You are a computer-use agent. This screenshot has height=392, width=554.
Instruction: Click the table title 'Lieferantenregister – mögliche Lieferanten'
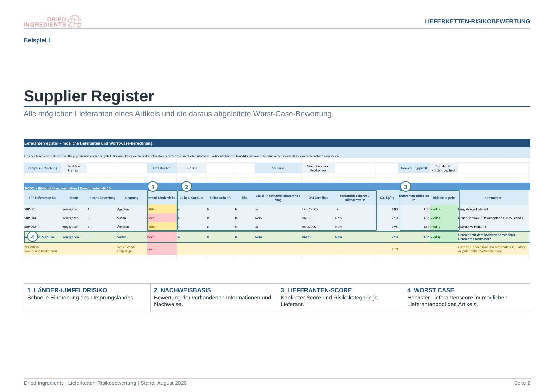click(88, 143)
